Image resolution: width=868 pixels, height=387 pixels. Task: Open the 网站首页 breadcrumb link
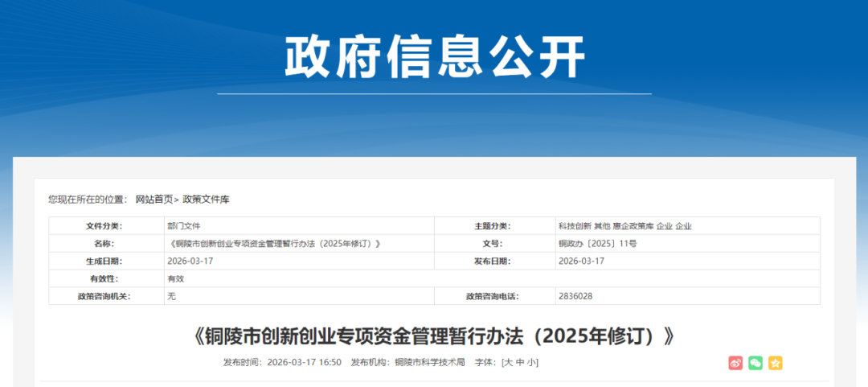154,200
